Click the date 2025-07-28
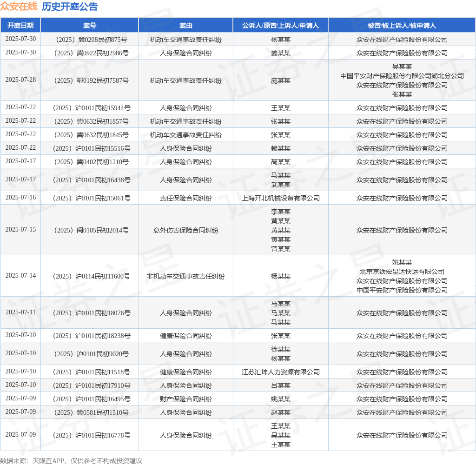This screenshot has height=465, width=476. point(20,80)
